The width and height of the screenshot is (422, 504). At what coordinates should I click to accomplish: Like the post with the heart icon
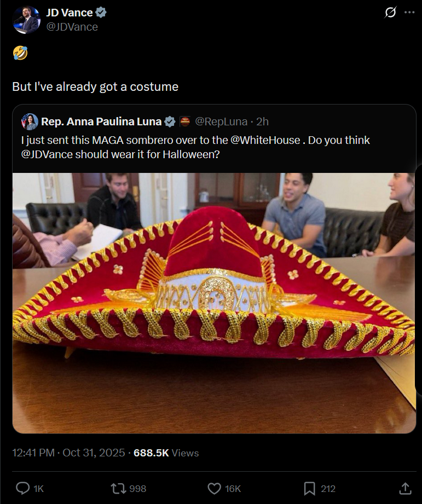[215, 489]
